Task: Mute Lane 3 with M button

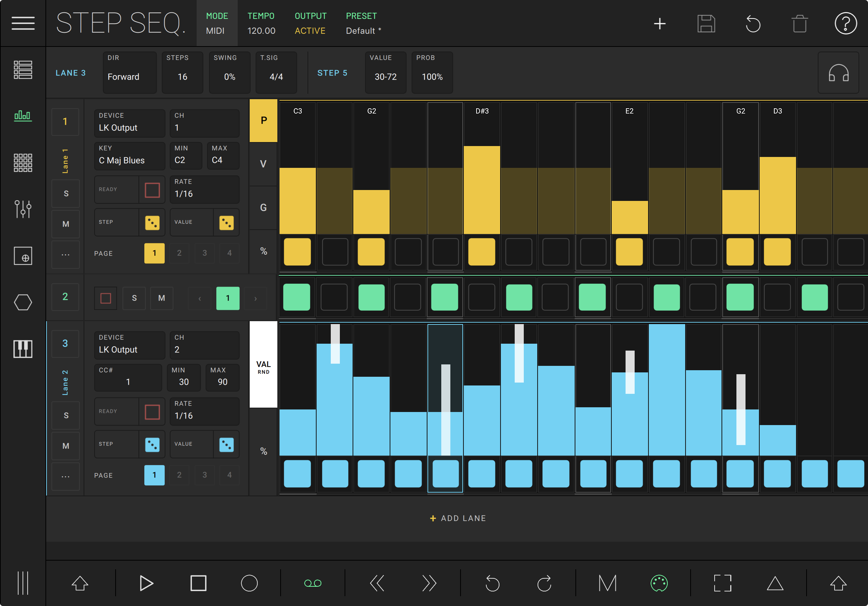Action: [66, 446]
